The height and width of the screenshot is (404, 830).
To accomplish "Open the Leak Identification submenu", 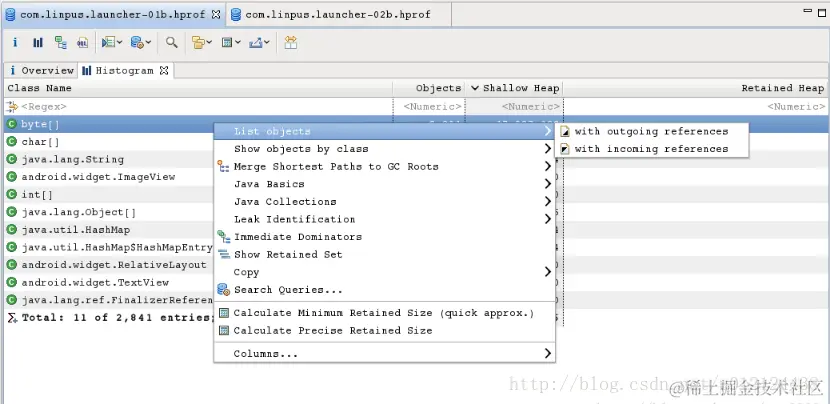I will pos(384,219).
